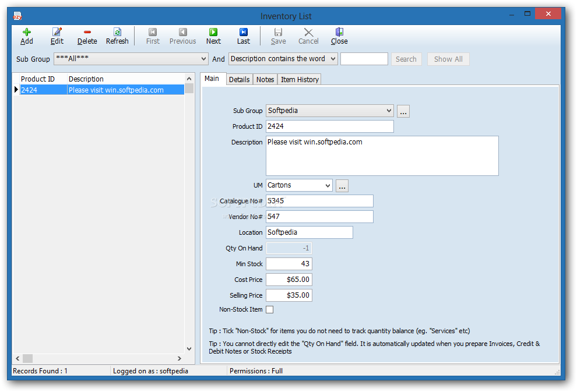Click the Qty On Hand field
Screen dimensions: 577x392
click(x=289, y=248)
